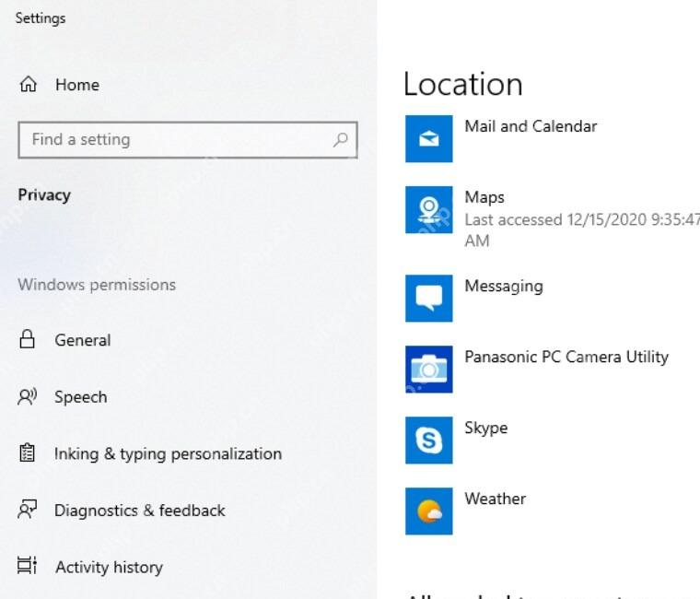Image resolution: width=700 pixels, height=599 pixels.
Task: Click the Speech person icon
Action: click(28, 396)
